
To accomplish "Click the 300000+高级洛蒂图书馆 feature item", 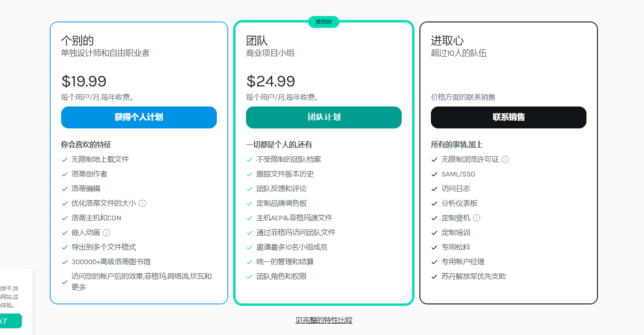I will click(x=111, y=262).
